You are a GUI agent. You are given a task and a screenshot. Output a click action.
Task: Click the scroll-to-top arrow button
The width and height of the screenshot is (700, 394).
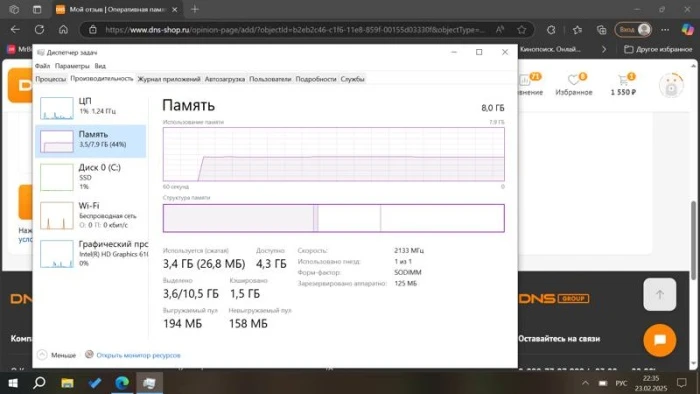659,294
